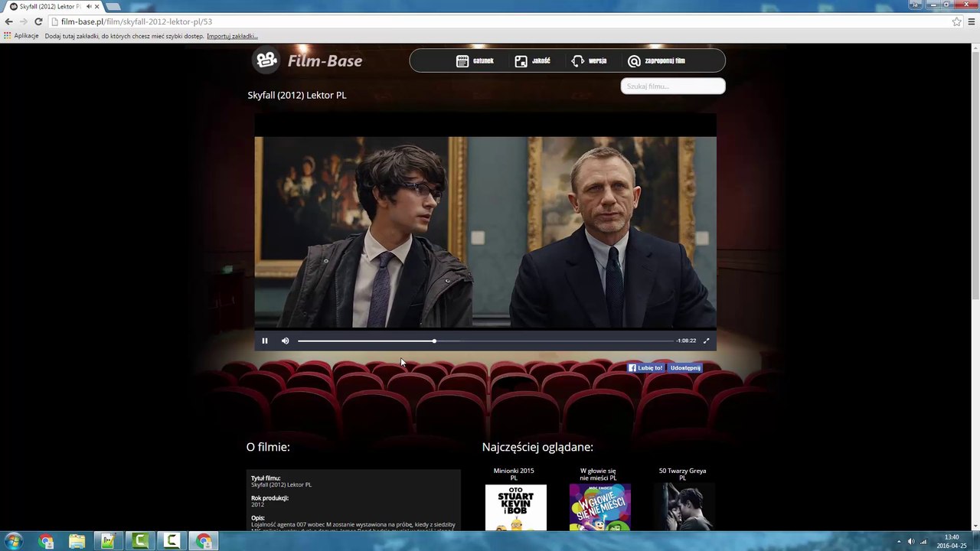The image size is (980, 551).
Task: Open the Aplikacje bookmarks shortcut
Action: point(21,36)
